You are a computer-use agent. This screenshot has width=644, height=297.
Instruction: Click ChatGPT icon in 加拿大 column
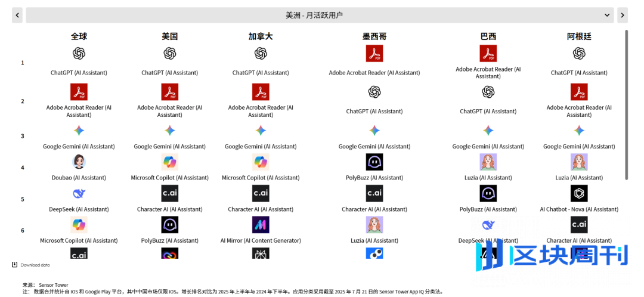tap(261, 54)
